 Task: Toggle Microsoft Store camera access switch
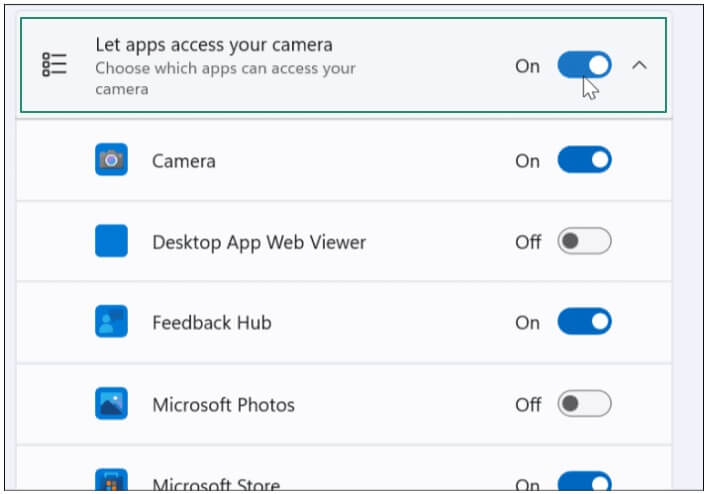click(584, 481)
